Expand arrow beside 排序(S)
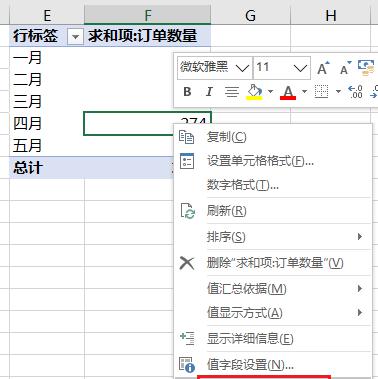Screen dimensions: 378x379 [359, 237]
